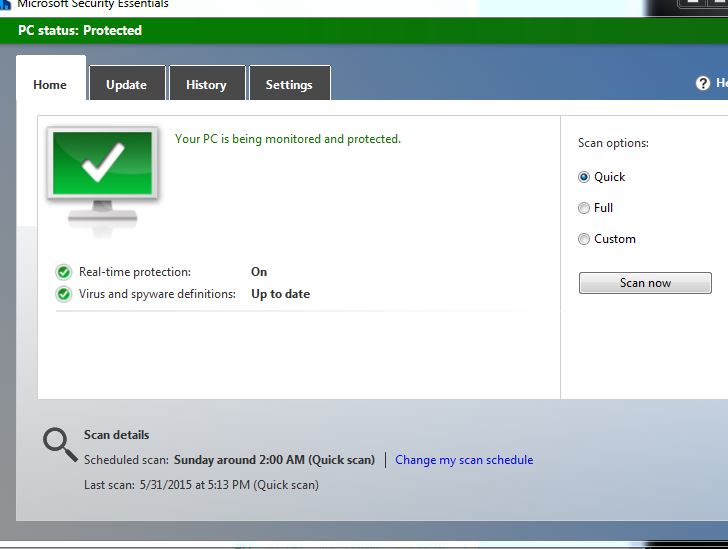The image size is (728, 549).
Task: Click 'Sunday around 2:00 AM (Quick scan)' text
Action: pos(274,460)
